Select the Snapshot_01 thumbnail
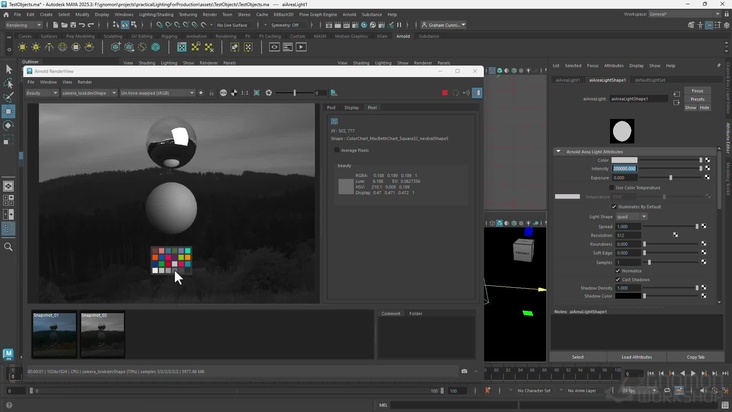This screenshot has width=732, height=412. (54, 334)
